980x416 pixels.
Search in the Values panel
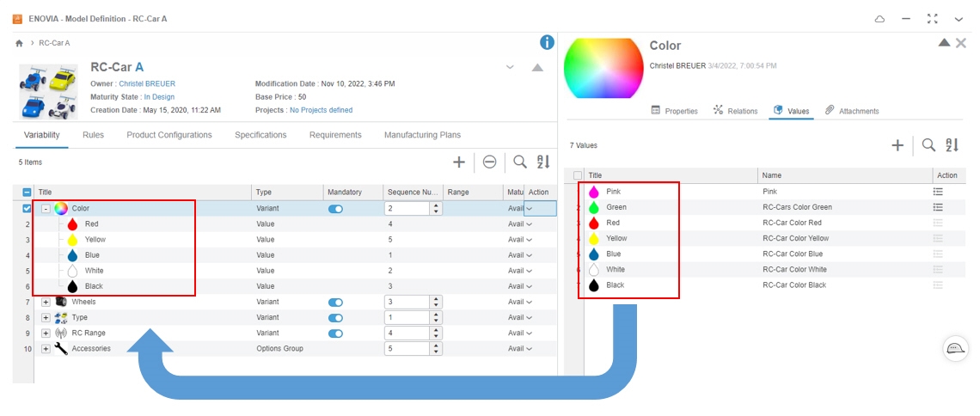pos(928,145)
